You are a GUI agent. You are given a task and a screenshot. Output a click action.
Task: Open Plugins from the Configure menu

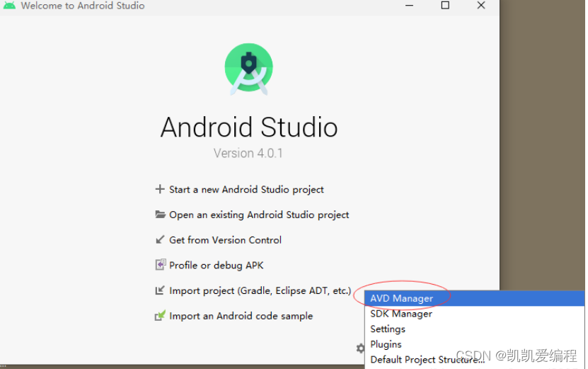[x=474, y=344]
